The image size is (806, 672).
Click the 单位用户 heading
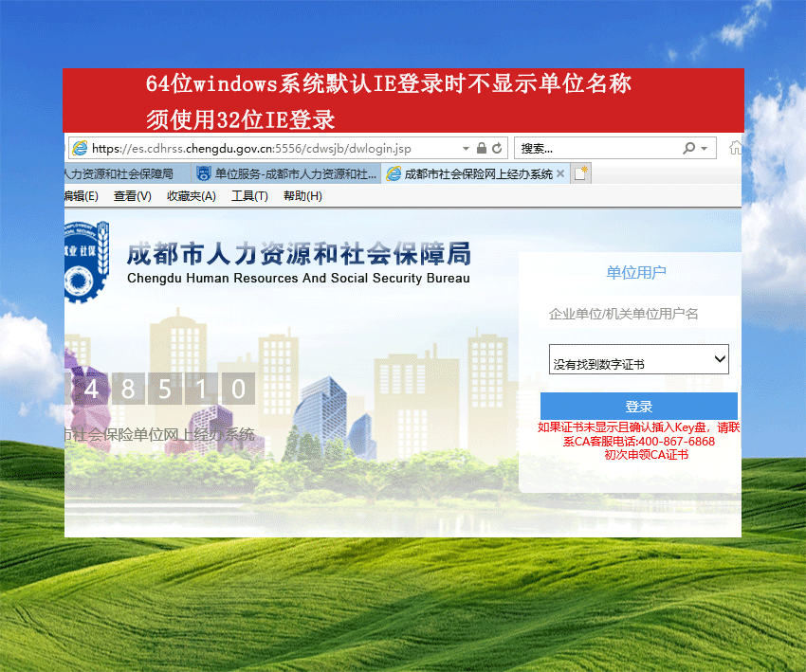point(636,272)
